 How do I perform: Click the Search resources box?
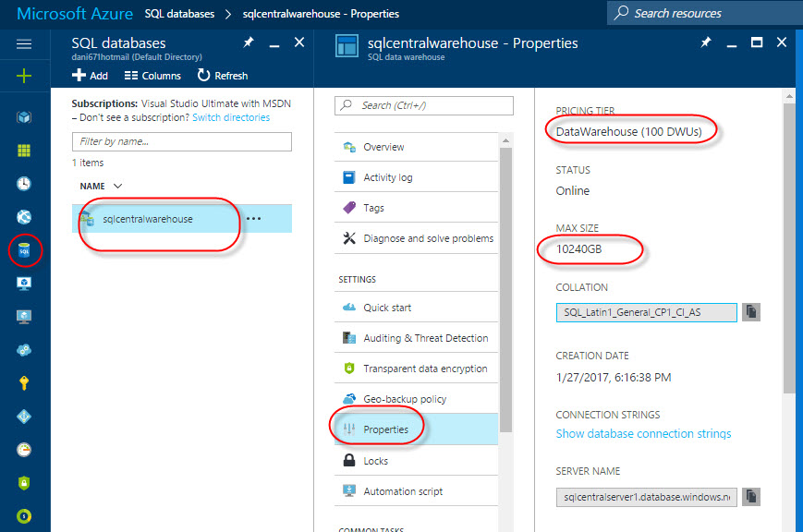click(x=704, y=13)
